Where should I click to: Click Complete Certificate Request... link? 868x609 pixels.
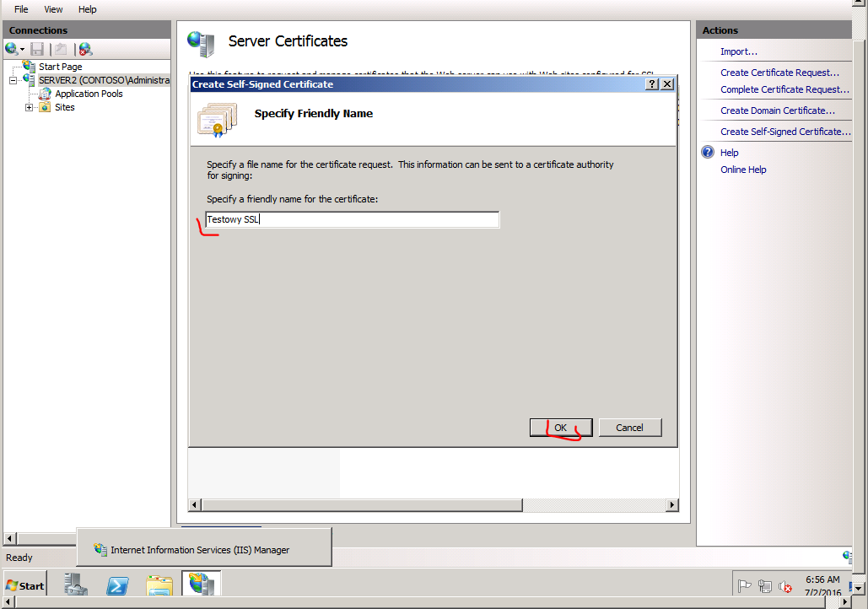point(784,89)
